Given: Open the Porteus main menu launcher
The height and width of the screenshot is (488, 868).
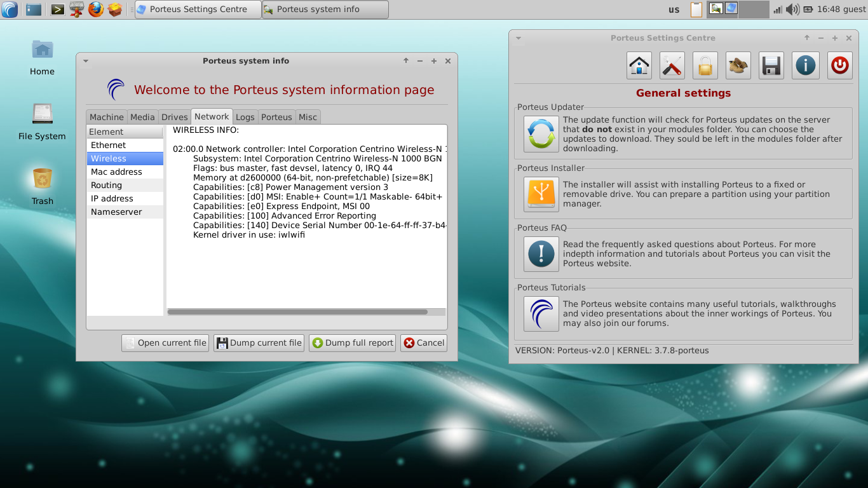Looking at the screenshot, I should point(10,10).
